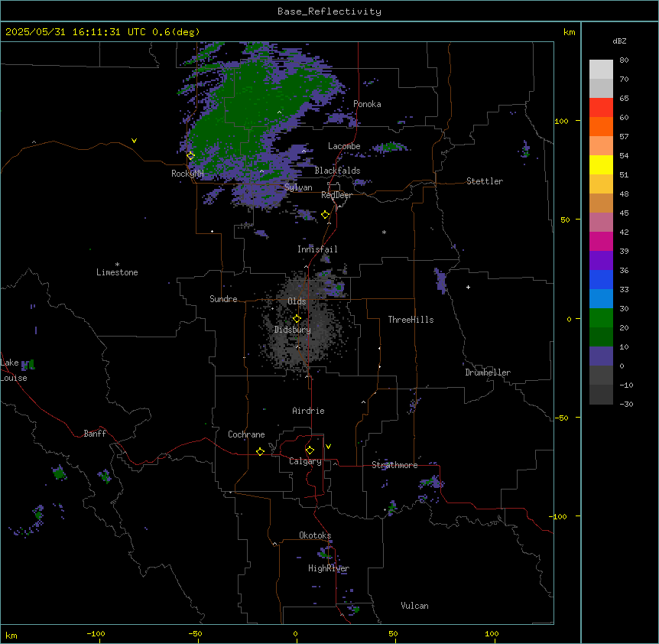Click the yellow V marker east of Calgary
The height and width of the screenshot is (644, 659).
pos(328,447)
